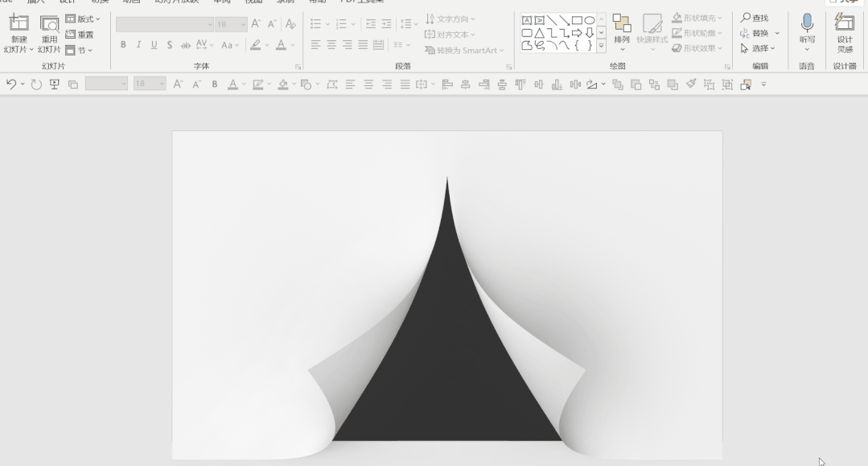The width and height of the screenshot is (868, 466).
Task: Click Convert to SmartArt (转换为 SmartArt)
Action: coord(464,51)
